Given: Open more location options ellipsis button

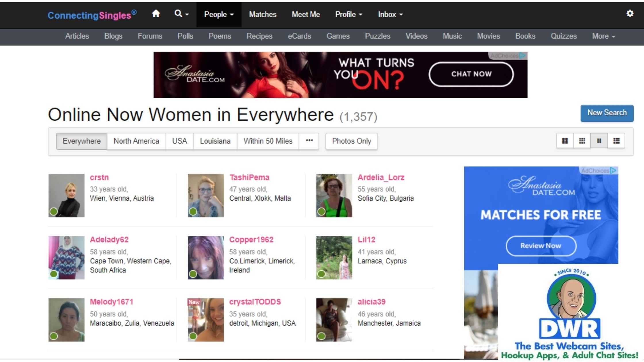Looking at the screenshot, I should pos(309,141).
